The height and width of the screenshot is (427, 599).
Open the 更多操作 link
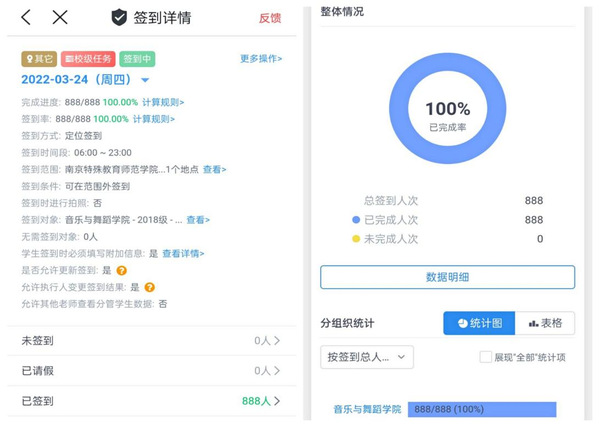(x=261, y=58)
